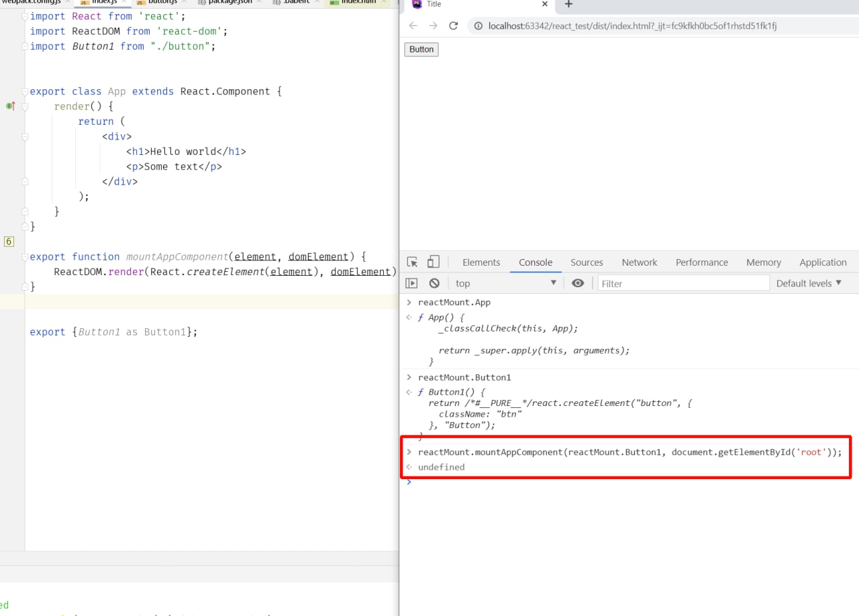Create a live expression with the eye icon
Viewport: 859px width, 616px height.
point(578,283)
